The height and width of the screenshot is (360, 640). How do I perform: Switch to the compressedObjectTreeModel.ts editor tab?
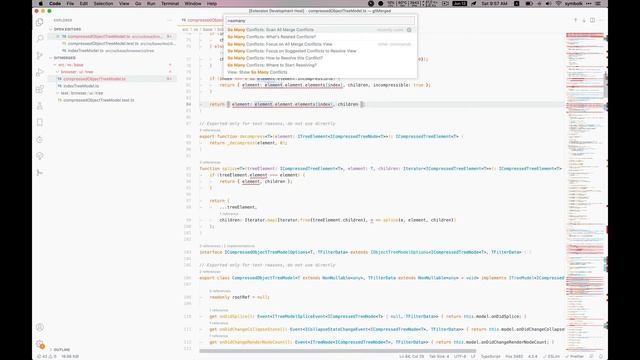(202, 20)
